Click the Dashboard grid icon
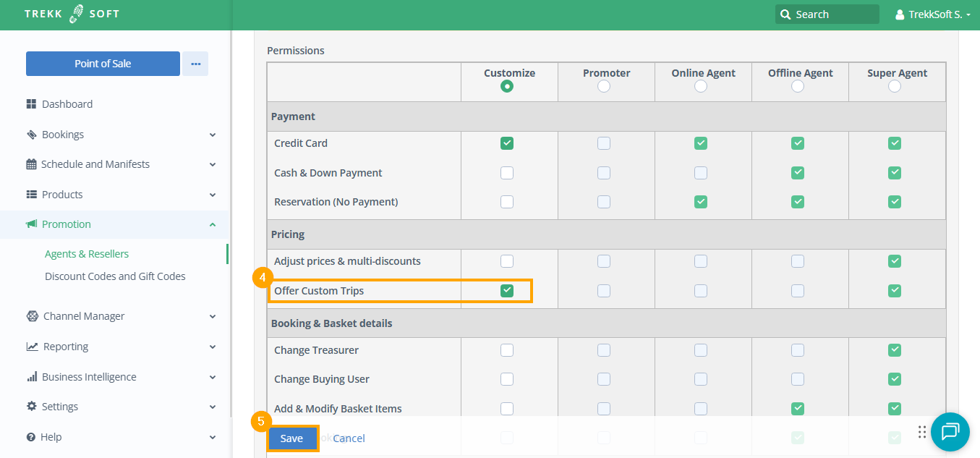 point(31,104)
